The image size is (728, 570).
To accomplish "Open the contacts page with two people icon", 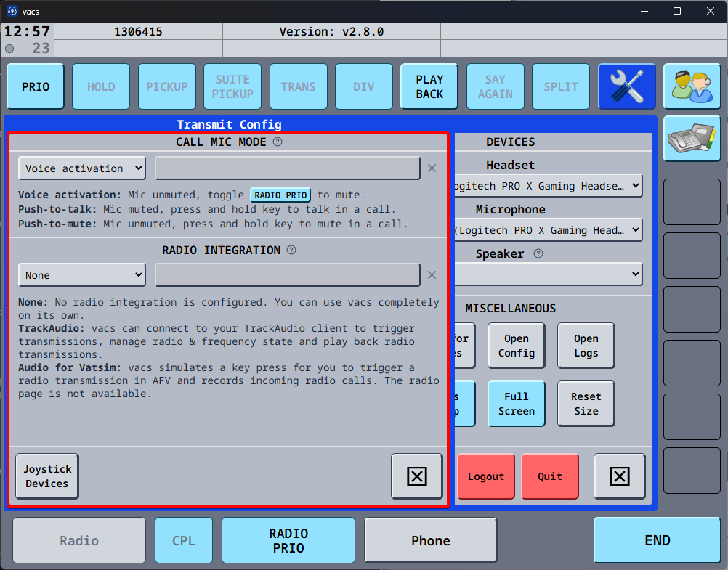I will [692, 86].
